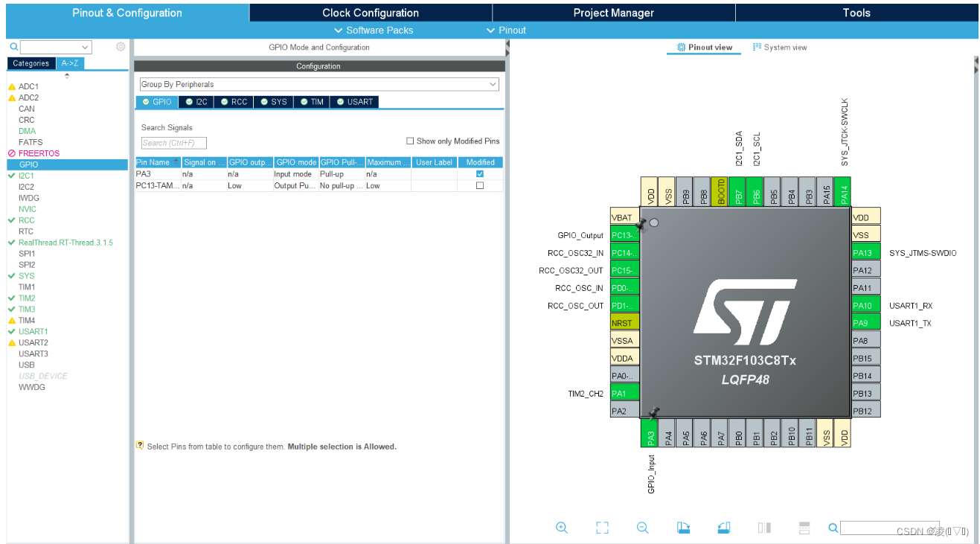Click the magnifier icon next to pin search

point(833,528)
